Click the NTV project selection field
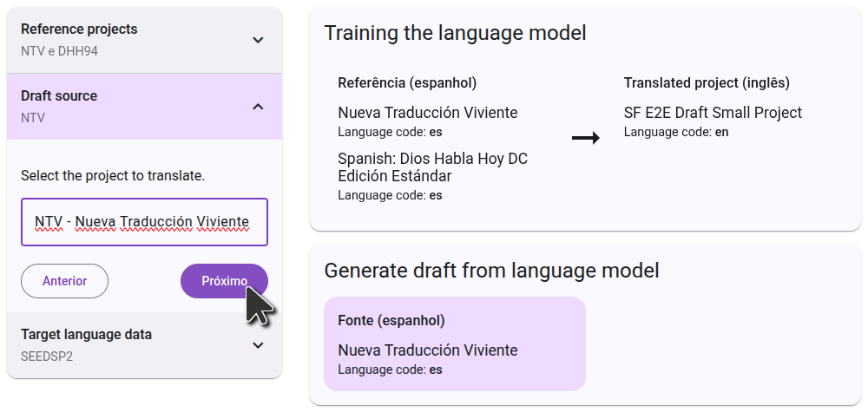The width and height of the screenshot is (868, 412). (144, 222)
